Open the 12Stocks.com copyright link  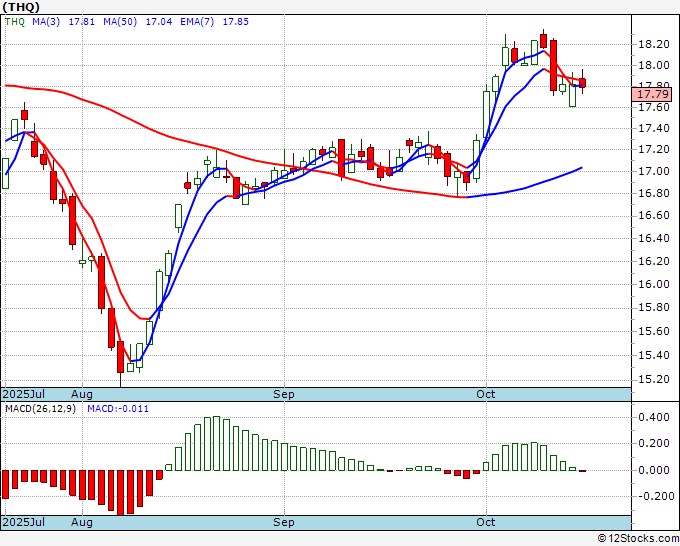[638, 539]
